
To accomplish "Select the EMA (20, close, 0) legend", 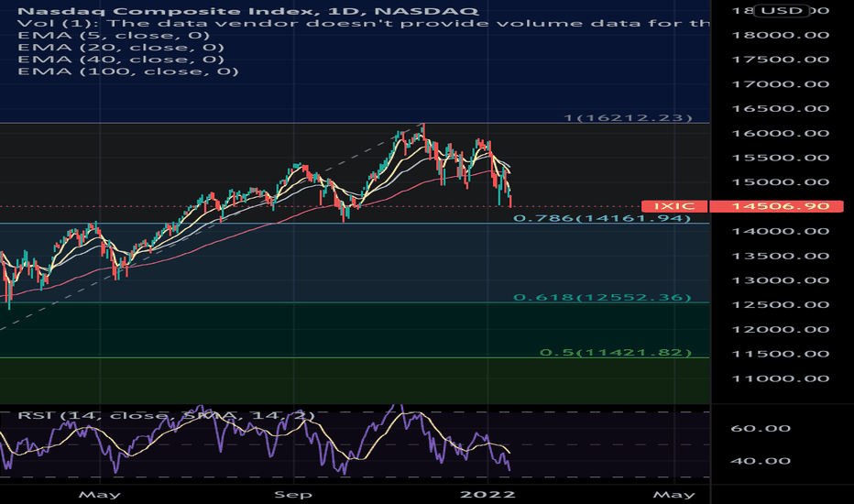I will pos(120,48).
